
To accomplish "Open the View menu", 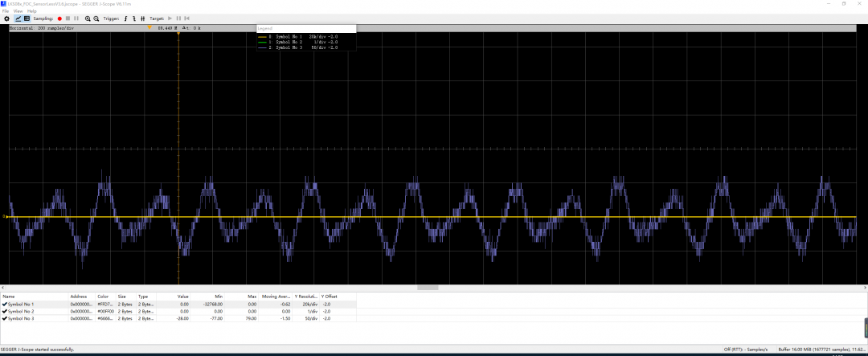I will click(18, 11).
